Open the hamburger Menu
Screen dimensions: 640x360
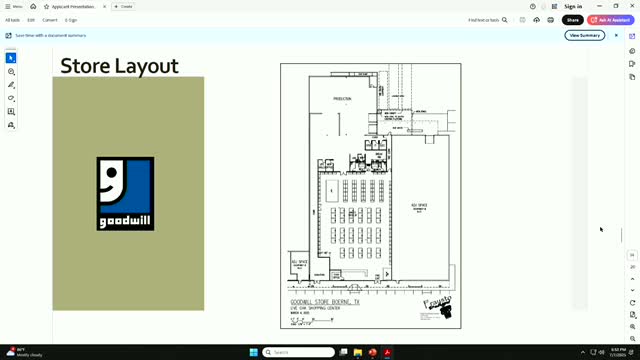coord(13,7)
